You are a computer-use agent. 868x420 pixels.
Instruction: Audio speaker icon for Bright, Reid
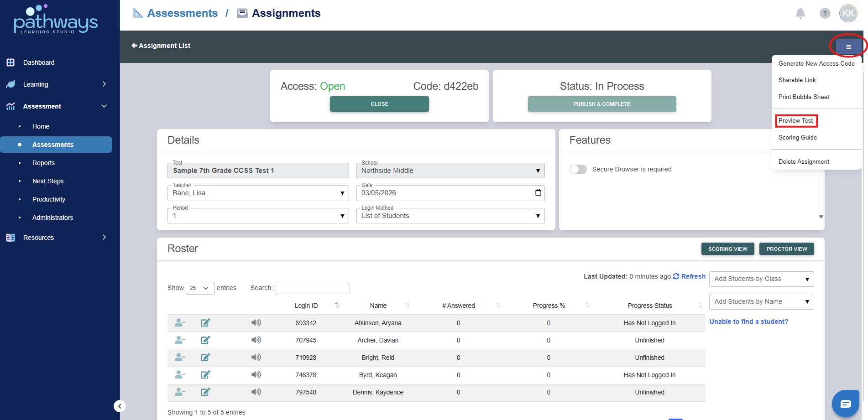coord(256,358)
